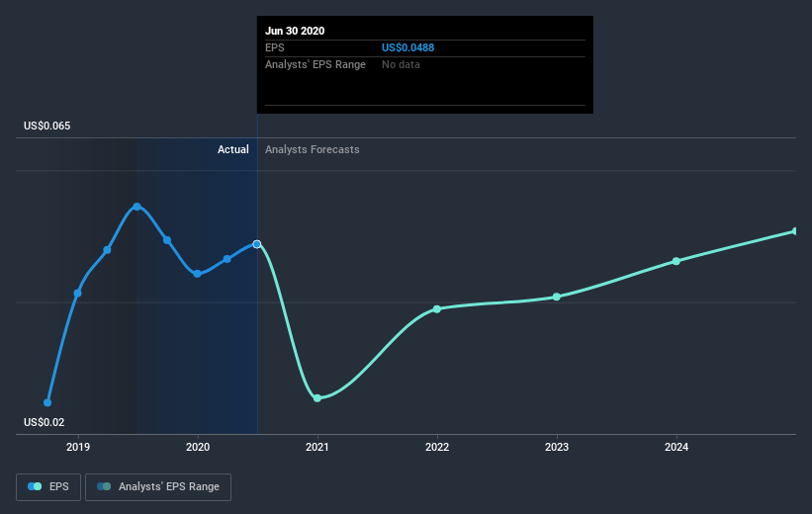This screenshot has width=812, height=514.
Task: Click the EPS data point at start of 2020
Action: pos(197,274)
